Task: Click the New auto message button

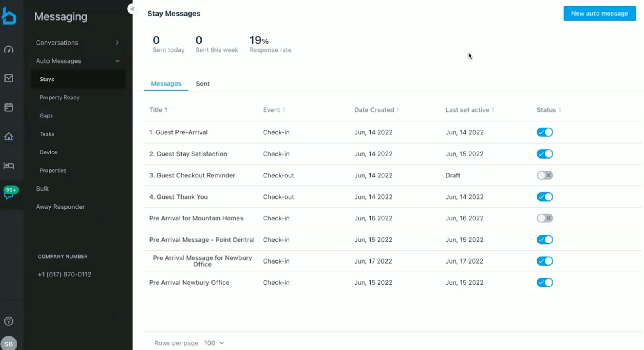Action: pyautogui.click(x=599, y=13)
